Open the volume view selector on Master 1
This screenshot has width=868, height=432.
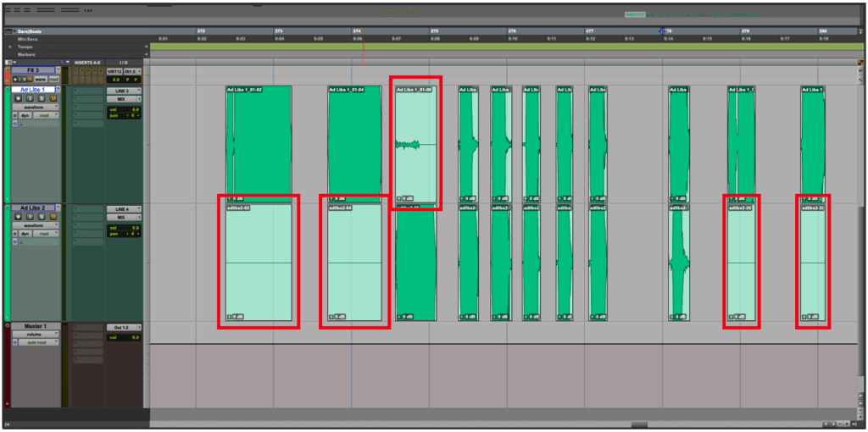tap(36, 335)
